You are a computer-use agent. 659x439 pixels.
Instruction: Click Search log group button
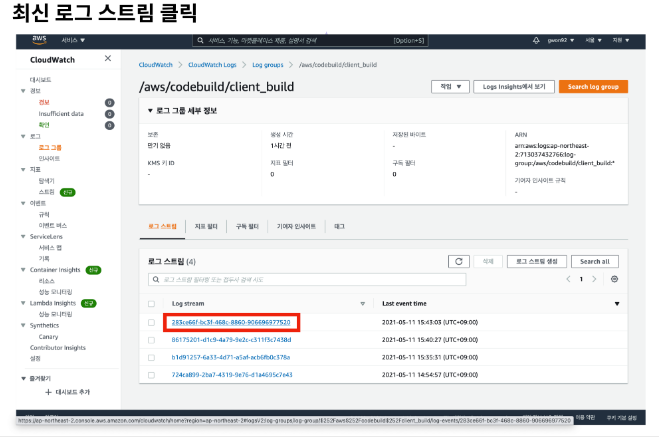pos(593,87)
